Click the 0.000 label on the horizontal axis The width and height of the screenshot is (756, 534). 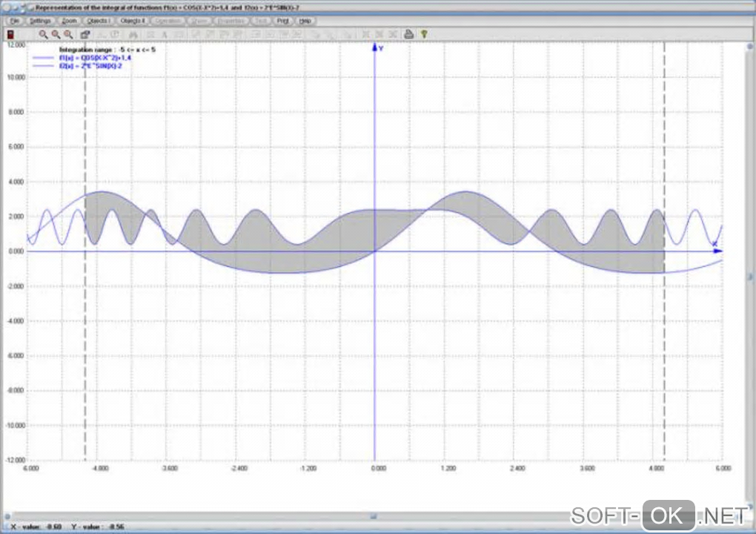point(379,469)
